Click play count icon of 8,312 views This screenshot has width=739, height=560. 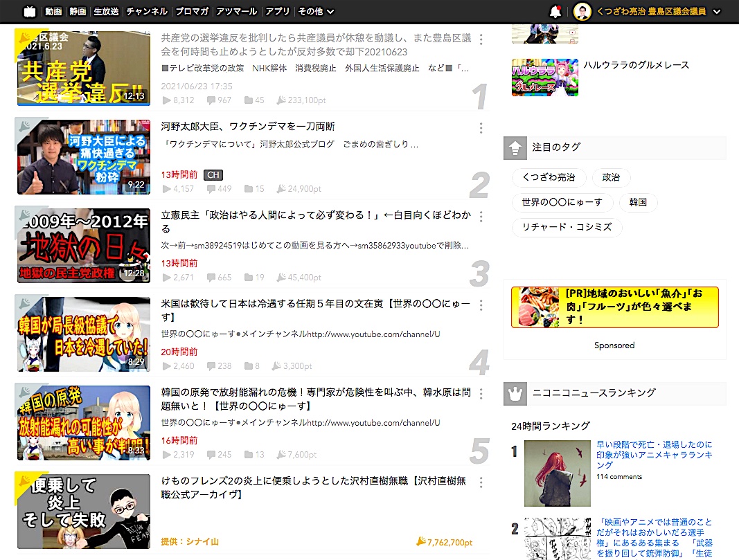166,100
